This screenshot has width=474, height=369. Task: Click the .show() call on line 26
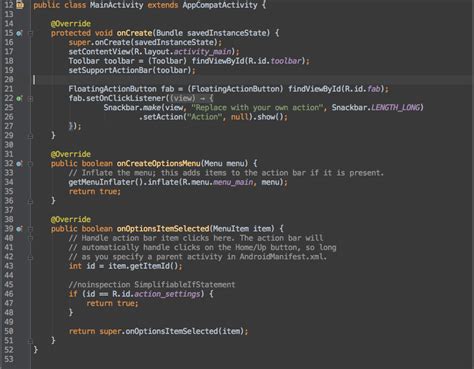point(269,117)
